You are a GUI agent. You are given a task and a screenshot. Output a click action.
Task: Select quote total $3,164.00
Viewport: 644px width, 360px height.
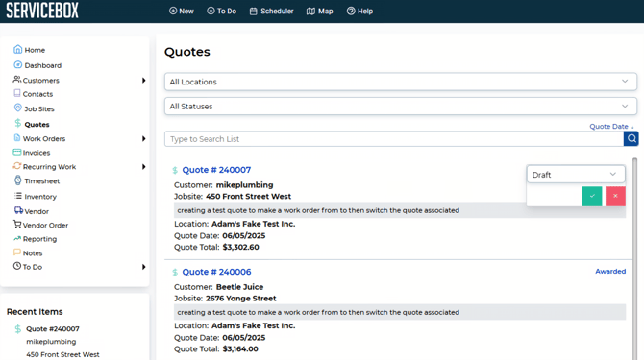tap(240, 349)
